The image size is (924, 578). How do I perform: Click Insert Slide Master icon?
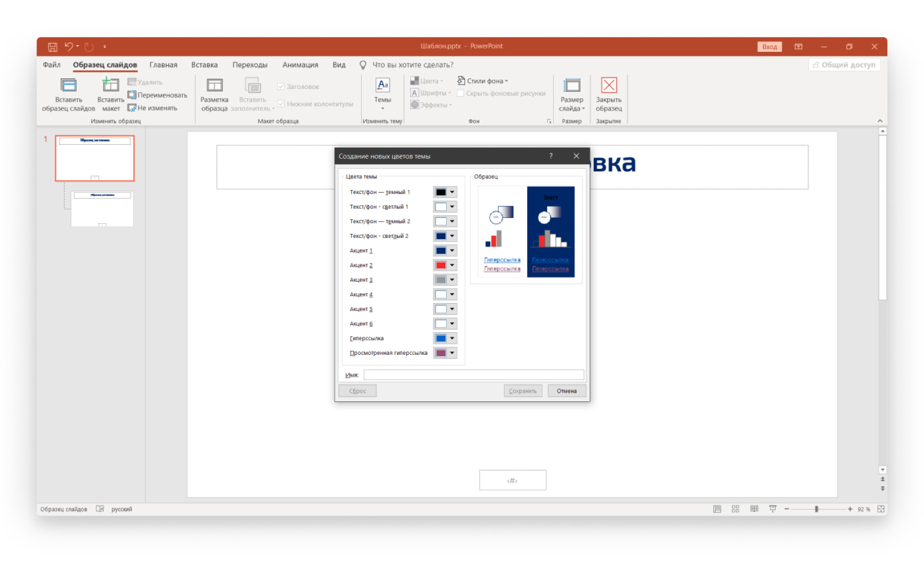(68, 86)
